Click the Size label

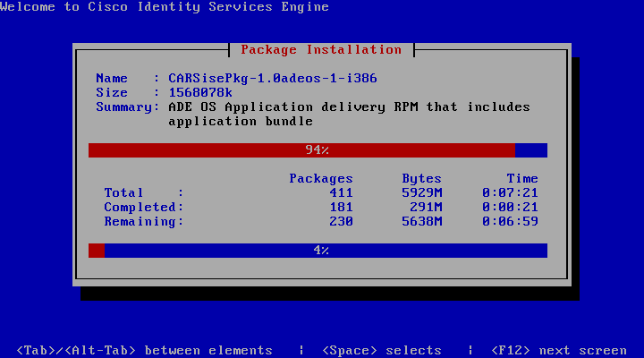point(112,92)
